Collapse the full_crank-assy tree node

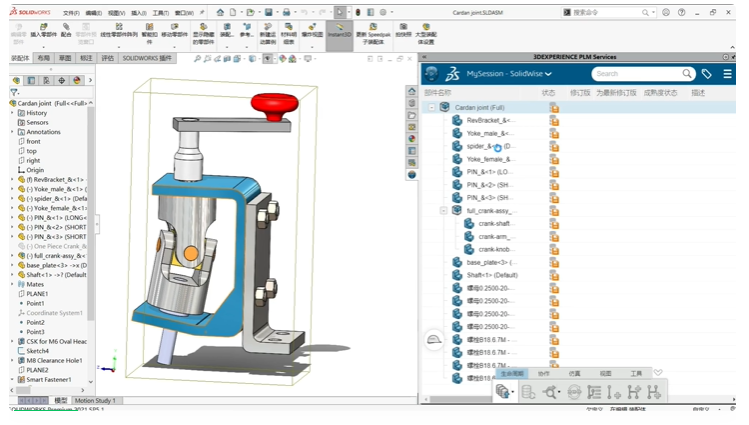[x=444, y=211]
